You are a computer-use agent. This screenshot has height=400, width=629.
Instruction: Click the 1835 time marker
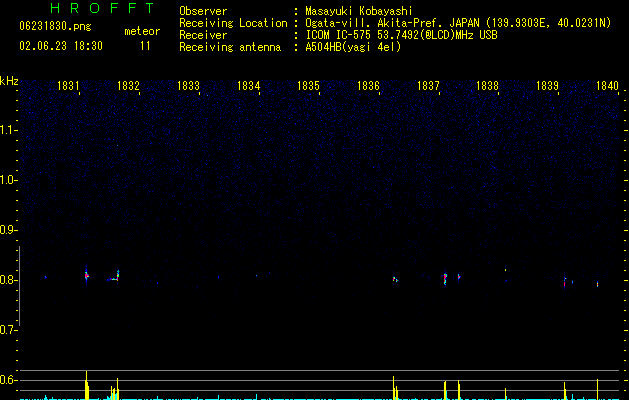(308, 86)
